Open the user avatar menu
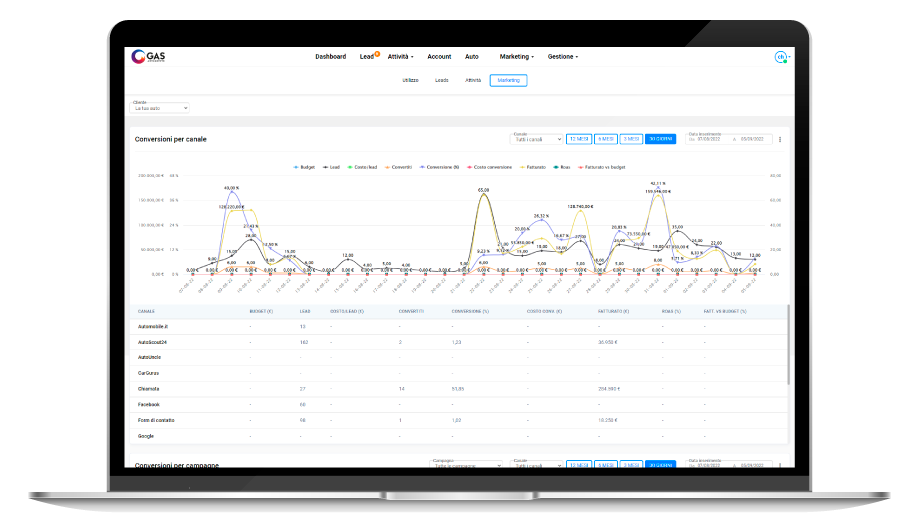This screenshot has height=527, width=918. [780, 57]
